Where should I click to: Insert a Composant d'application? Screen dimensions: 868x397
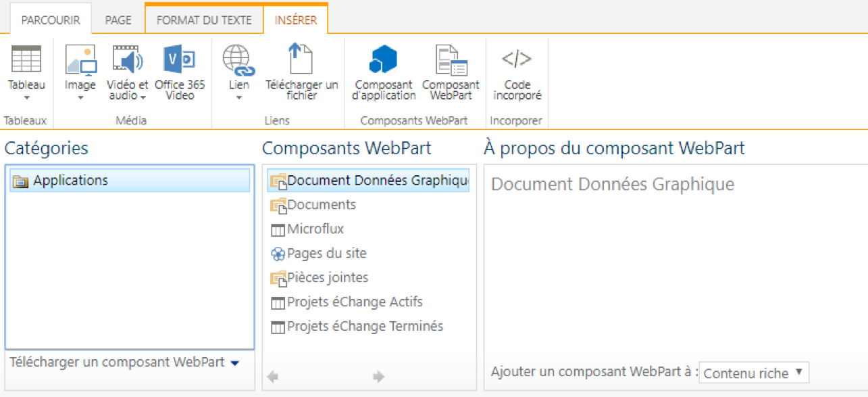point(383,60)
